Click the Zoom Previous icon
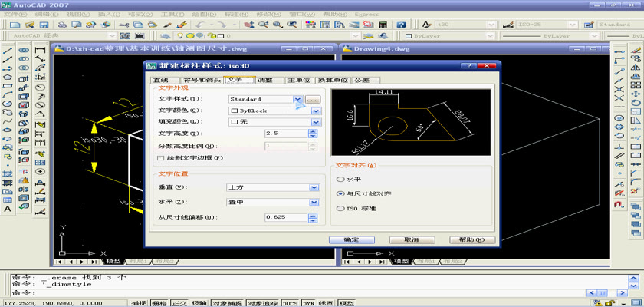The height and width of the screenshot is (307, 644). tap(292, 25)
